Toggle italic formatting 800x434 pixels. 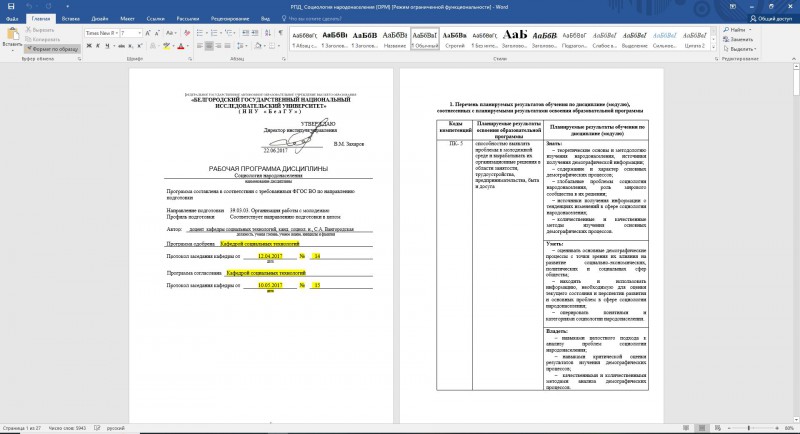tap(98, 46)
